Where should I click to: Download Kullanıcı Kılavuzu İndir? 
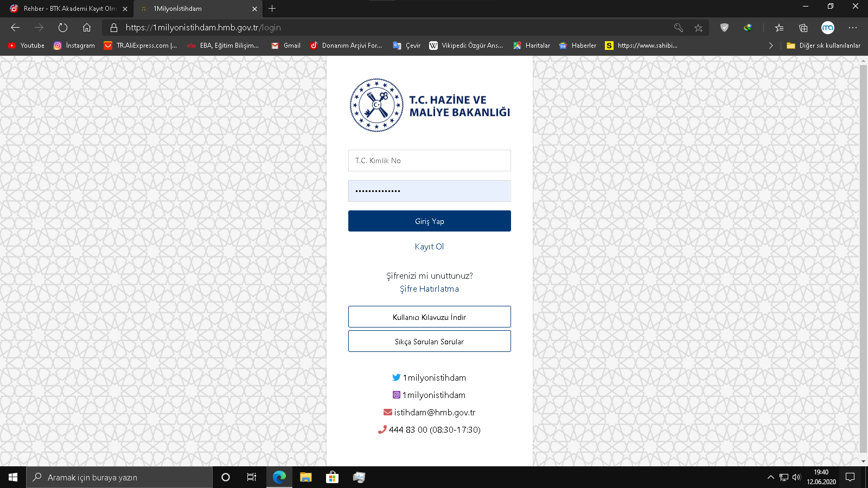(430, 317)
